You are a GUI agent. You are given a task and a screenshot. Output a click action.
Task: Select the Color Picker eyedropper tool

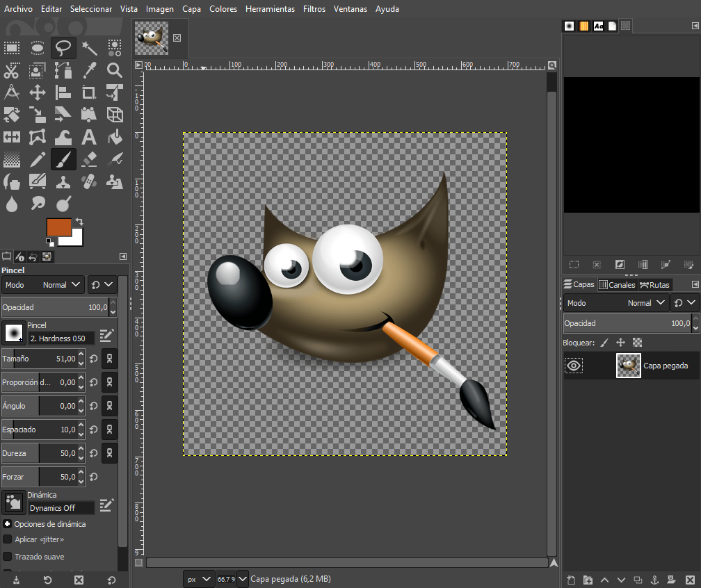tap(89, 70)
